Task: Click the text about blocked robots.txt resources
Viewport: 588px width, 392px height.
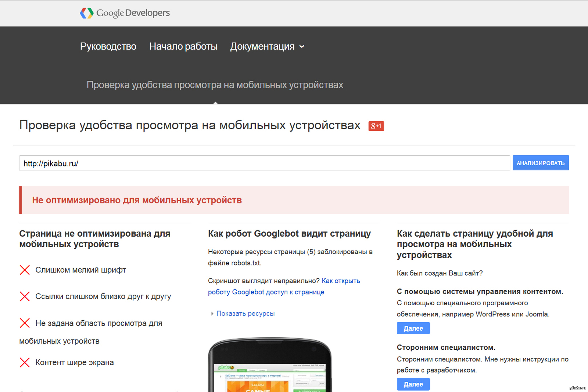Action: point(290,257)
